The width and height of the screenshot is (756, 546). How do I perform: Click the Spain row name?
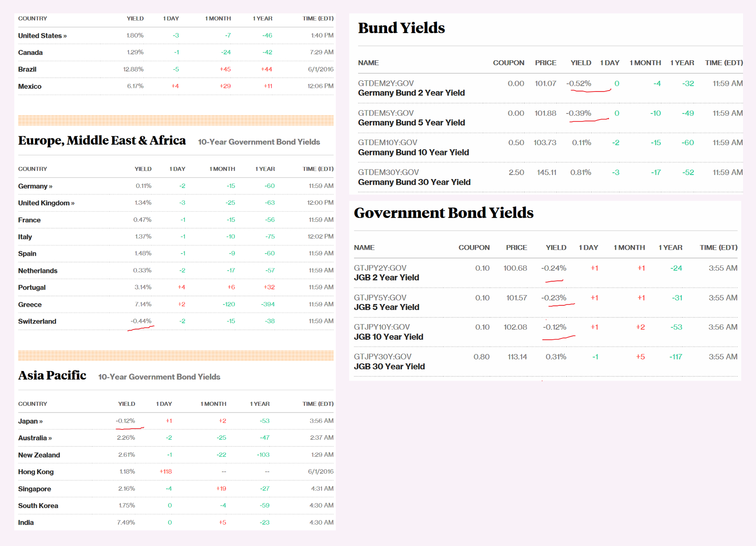[27, 254]
